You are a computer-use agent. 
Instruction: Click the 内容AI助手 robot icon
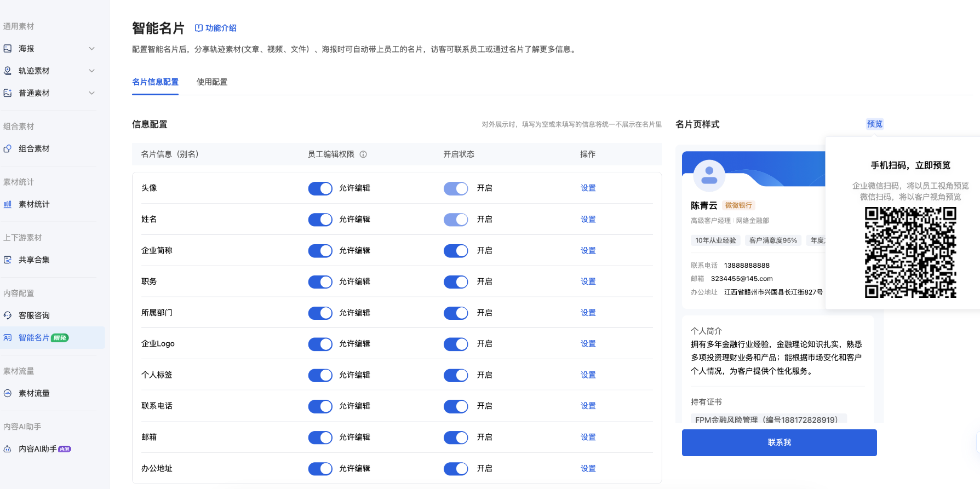(x=8, y=449)
